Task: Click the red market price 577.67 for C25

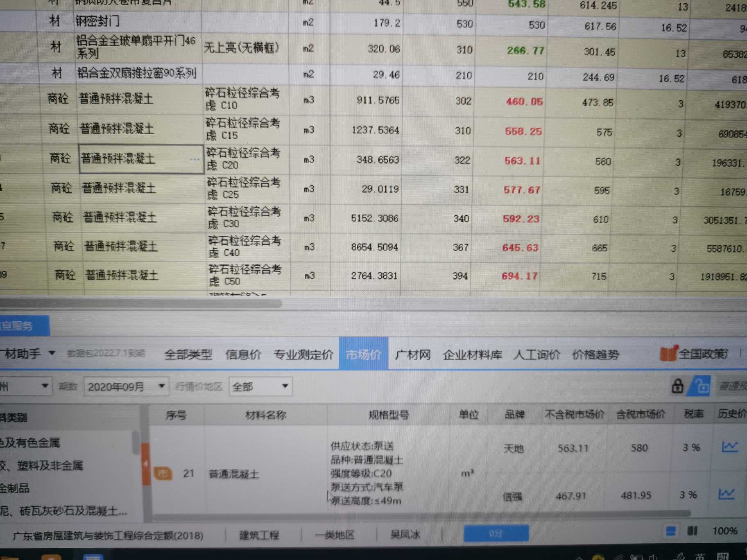Action: (x=522, y=190)
